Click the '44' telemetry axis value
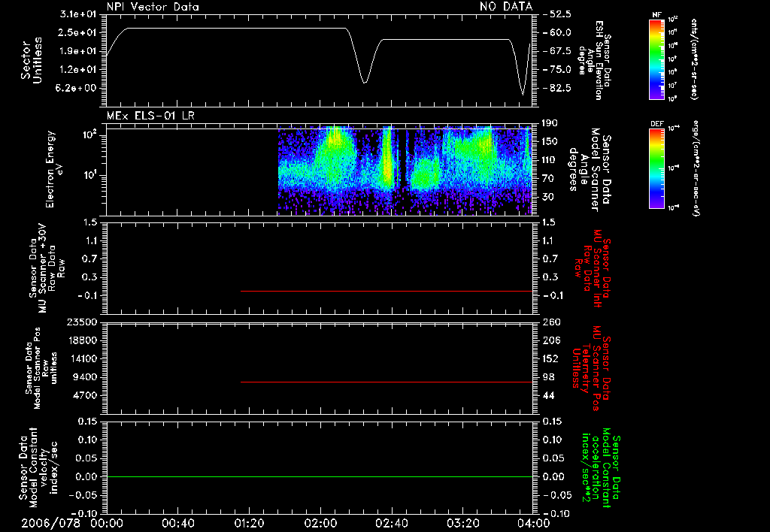 click(x=548, y=395)
